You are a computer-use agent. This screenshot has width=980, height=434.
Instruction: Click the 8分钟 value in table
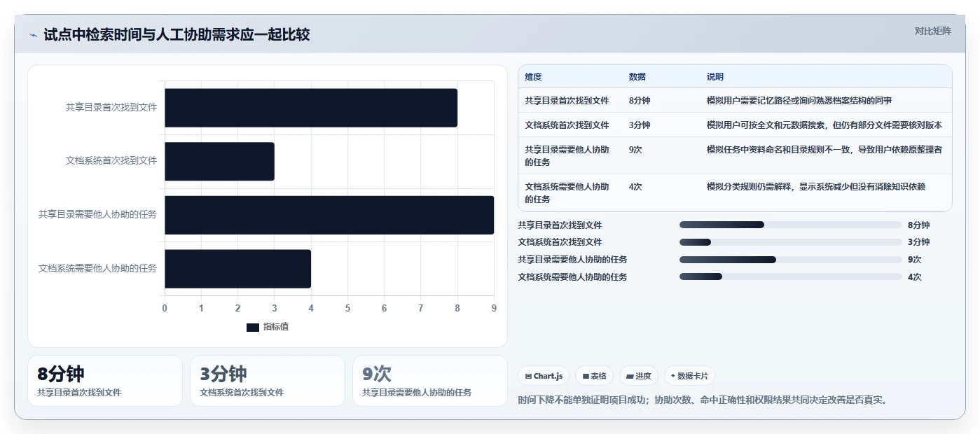click(x=640, y=101)
